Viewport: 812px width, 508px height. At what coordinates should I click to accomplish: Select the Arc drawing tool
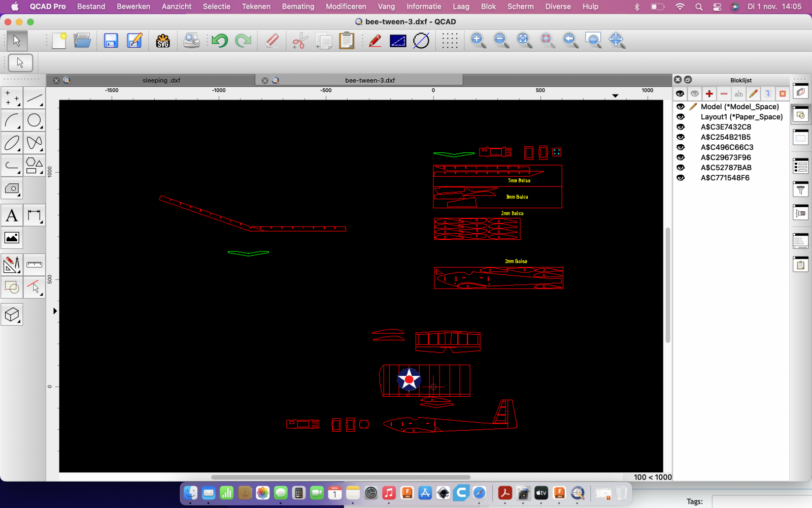[12, 120]
